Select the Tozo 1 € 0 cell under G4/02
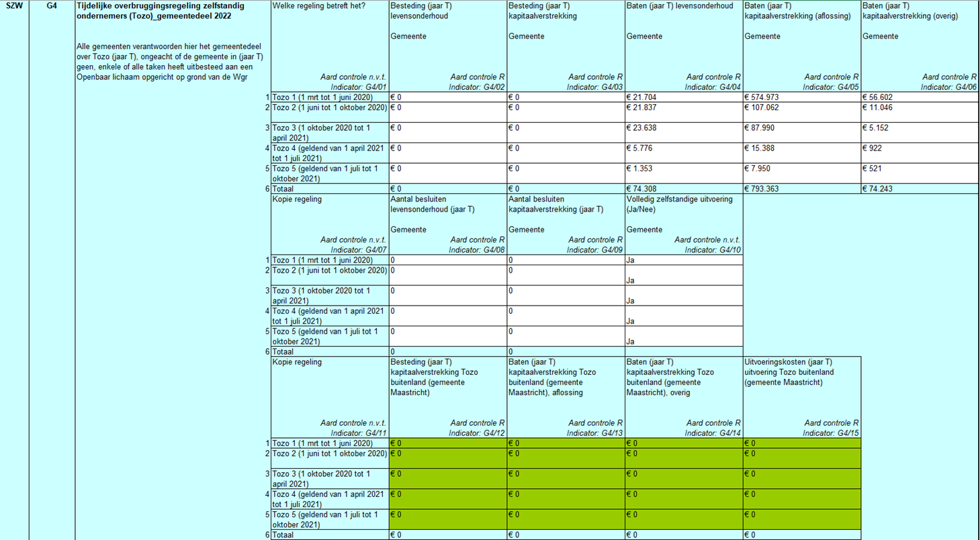Screen dimensions: 980x540 [x=448, y=97]
